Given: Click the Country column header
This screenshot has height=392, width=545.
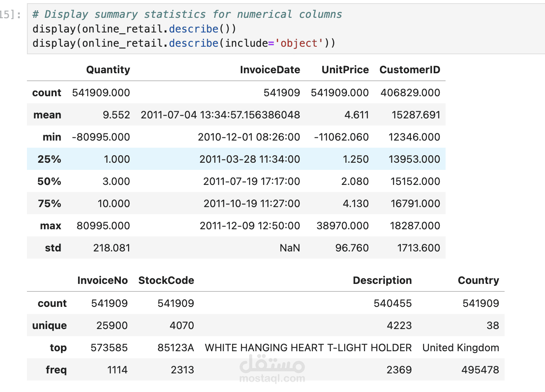Looking at the screenshot, I should point(478,281).
